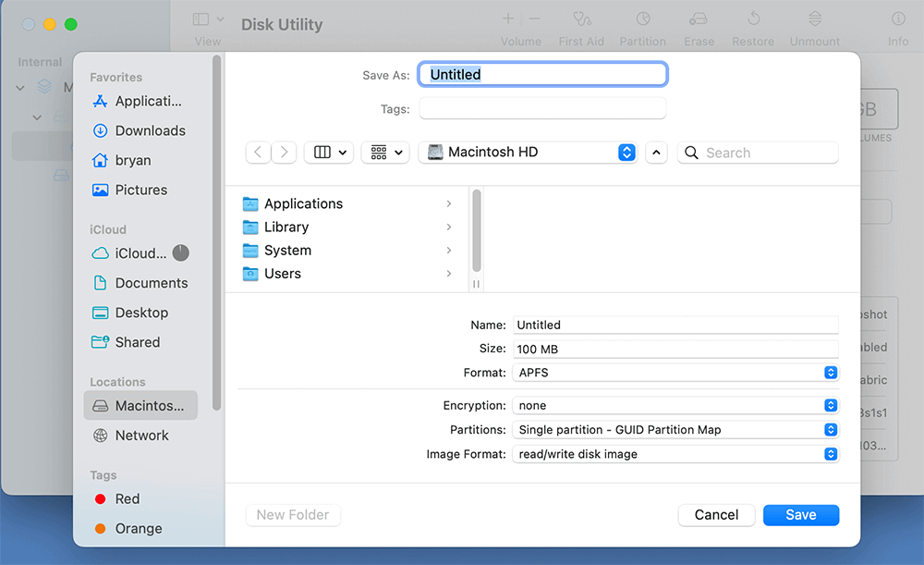Expand the Applications folder in column browser
This screenshot has width=924, height=565.
pos(448,203)
